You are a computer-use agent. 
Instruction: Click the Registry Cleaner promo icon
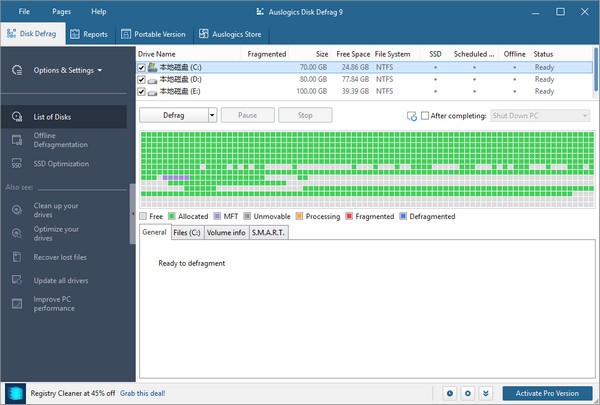click(x=16, y=394)
